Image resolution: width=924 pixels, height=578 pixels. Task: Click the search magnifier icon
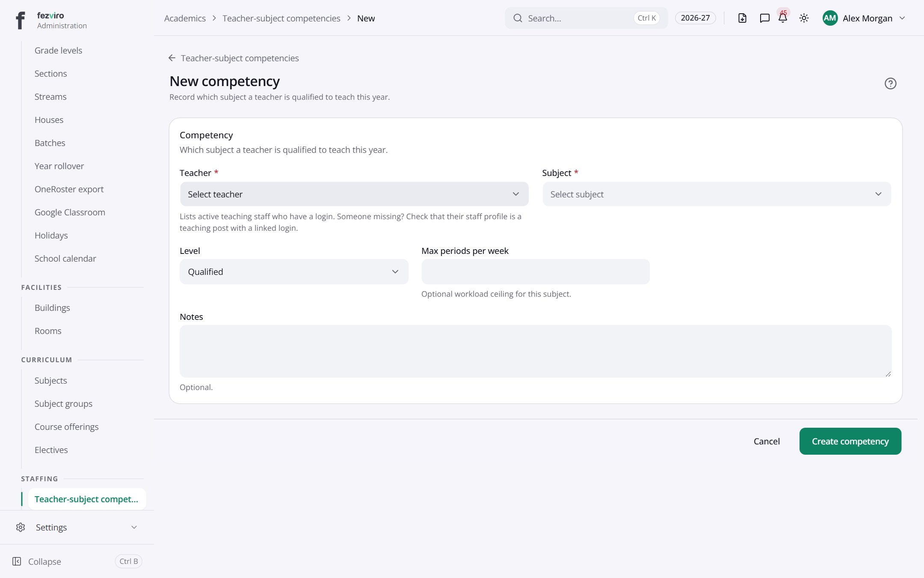(x=518, y=18)
